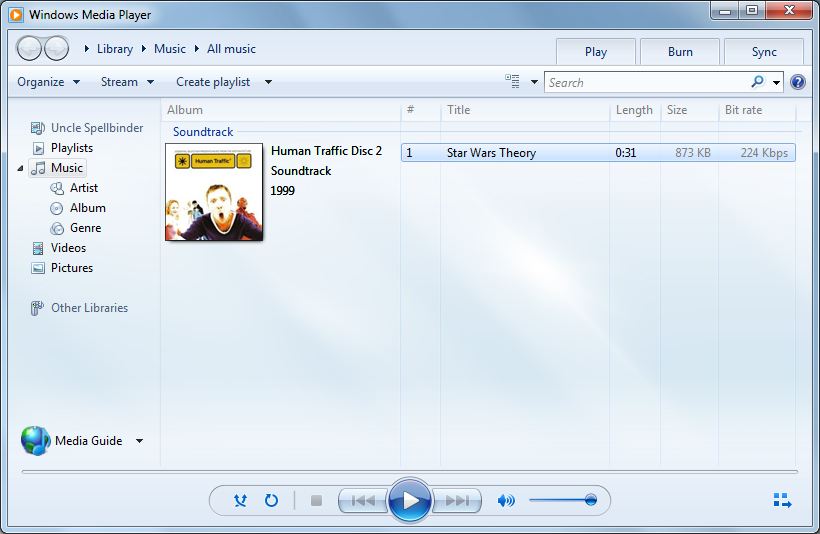Sort by the Length column header

635,110
